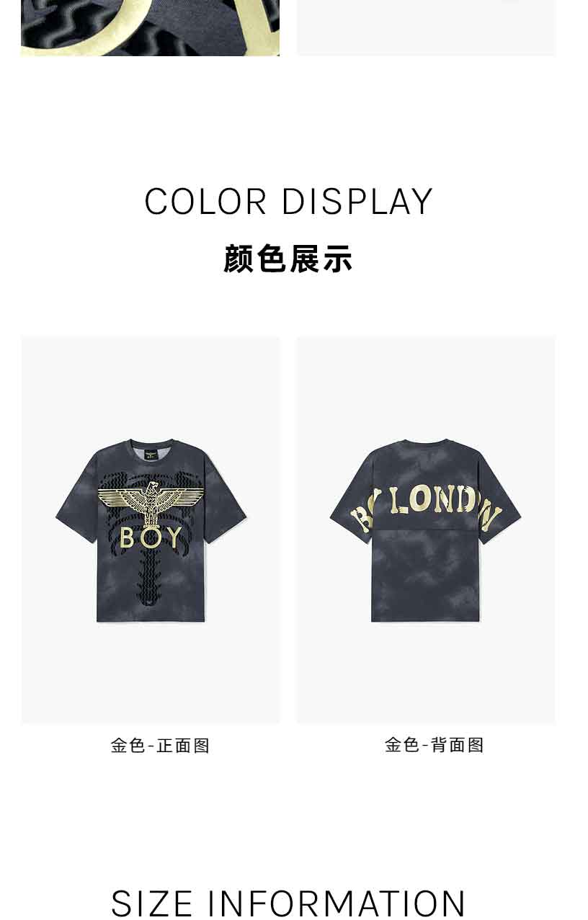The image size is (588, 920).
Task: Open the back view T-shirt image
Action: [x=426, y=530]
